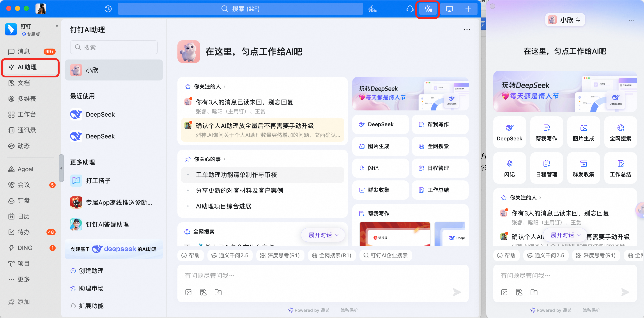Screen dimensions: 644x318
Task: Toggle 全网搜索(R1) chip in main panel
Action: 332,255
